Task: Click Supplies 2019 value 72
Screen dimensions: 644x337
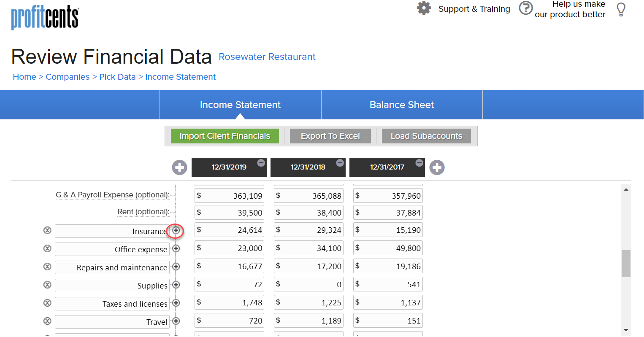Action: 229,284
